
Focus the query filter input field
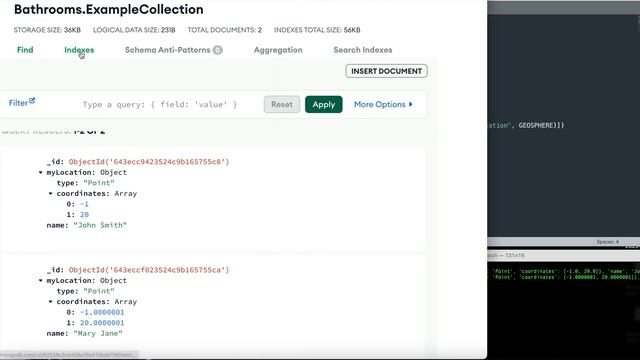point(160,104)
